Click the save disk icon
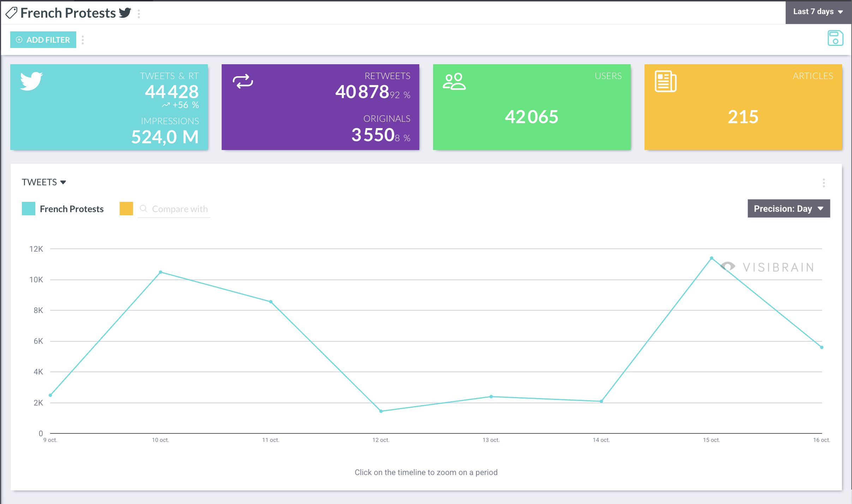This screenshot has width=852, height=504. (x=835, y=38)
